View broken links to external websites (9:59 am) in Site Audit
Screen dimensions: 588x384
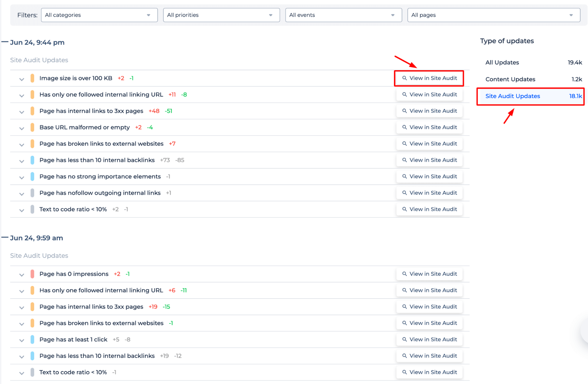[x=429, y=323]
